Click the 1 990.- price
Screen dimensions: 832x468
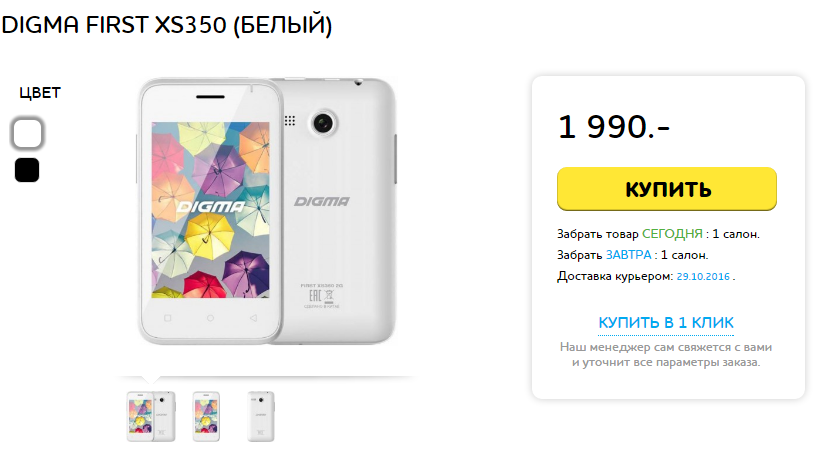pos(614,127)
